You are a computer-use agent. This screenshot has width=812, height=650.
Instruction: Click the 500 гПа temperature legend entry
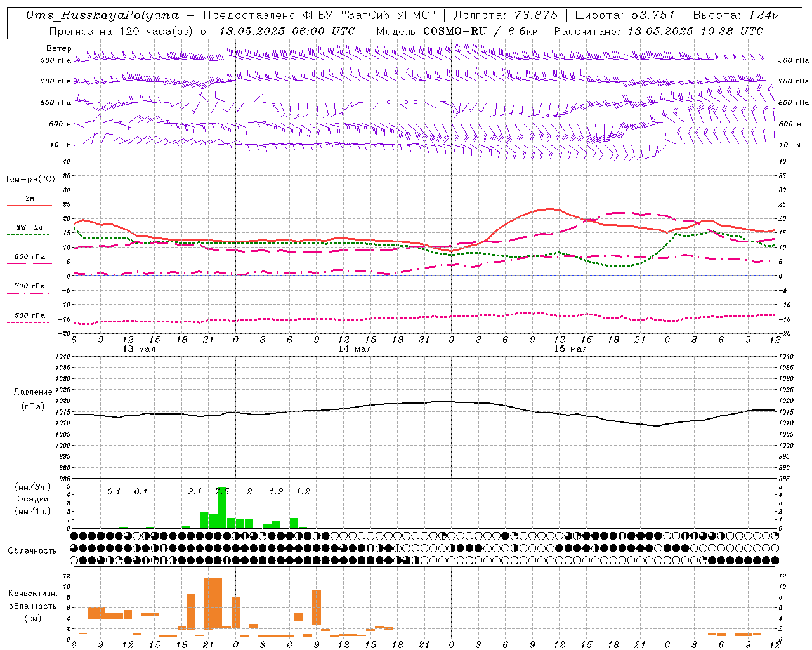point(30,315)
